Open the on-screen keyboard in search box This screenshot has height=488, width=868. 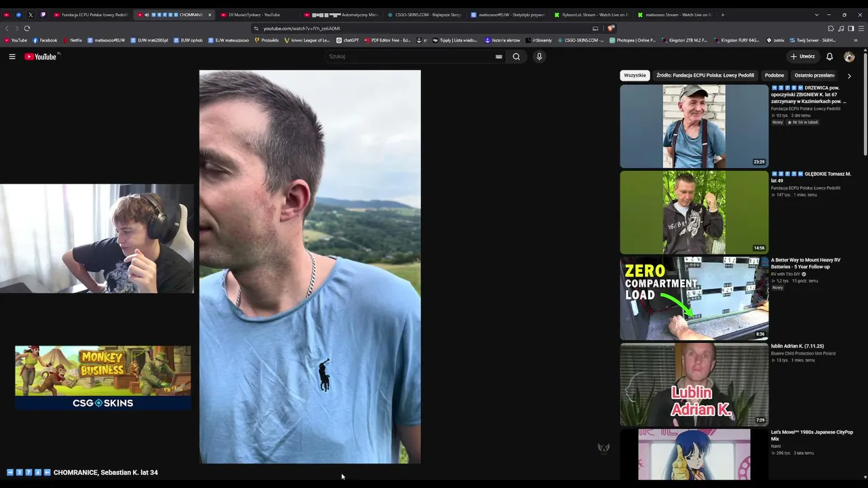499,57
